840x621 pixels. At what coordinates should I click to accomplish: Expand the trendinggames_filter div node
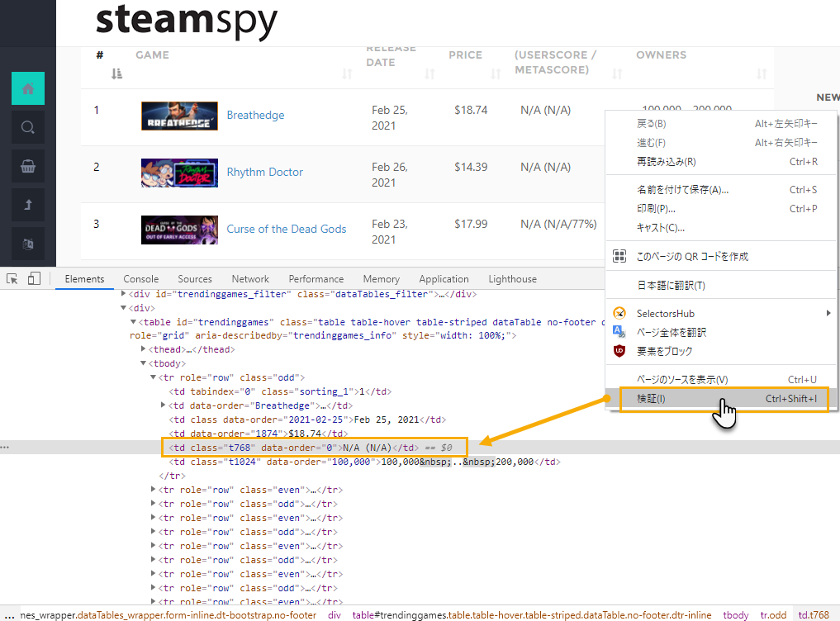[124, 294]
